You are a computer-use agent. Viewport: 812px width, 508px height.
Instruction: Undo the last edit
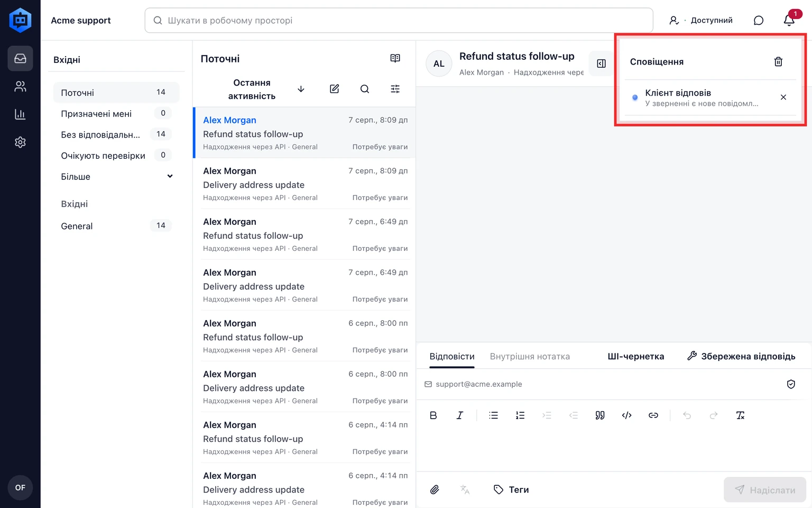(x=687, y=415)
